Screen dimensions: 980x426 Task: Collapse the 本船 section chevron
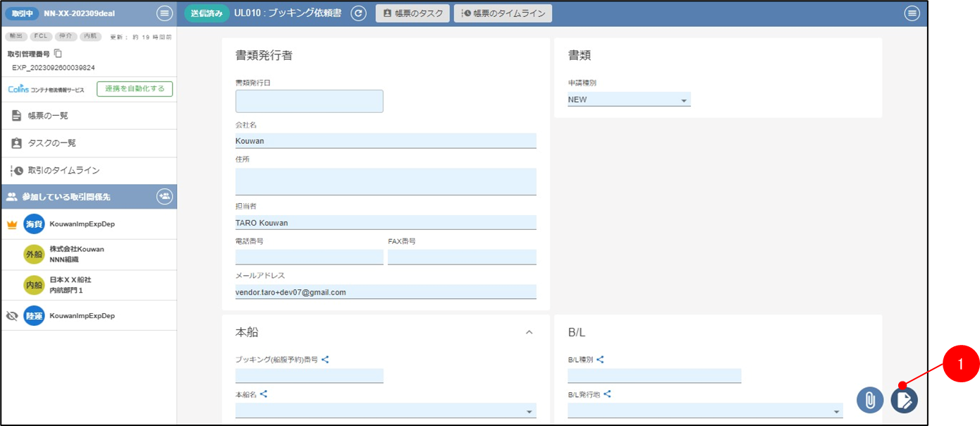529,332
